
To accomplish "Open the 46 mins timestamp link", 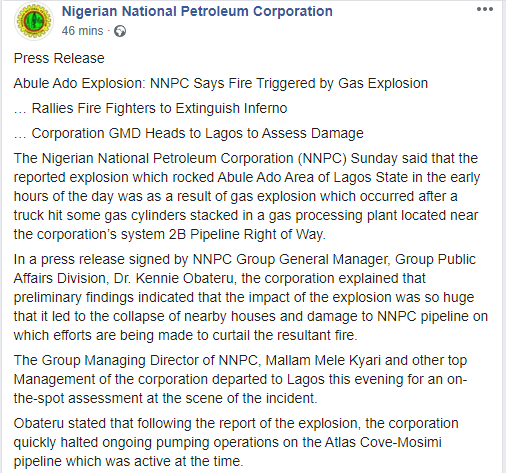I will pyautogui.click(x=82, y=31).
